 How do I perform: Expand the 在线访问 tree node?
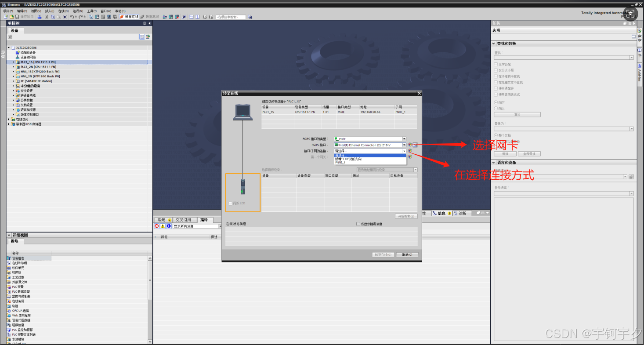[9, 119]
